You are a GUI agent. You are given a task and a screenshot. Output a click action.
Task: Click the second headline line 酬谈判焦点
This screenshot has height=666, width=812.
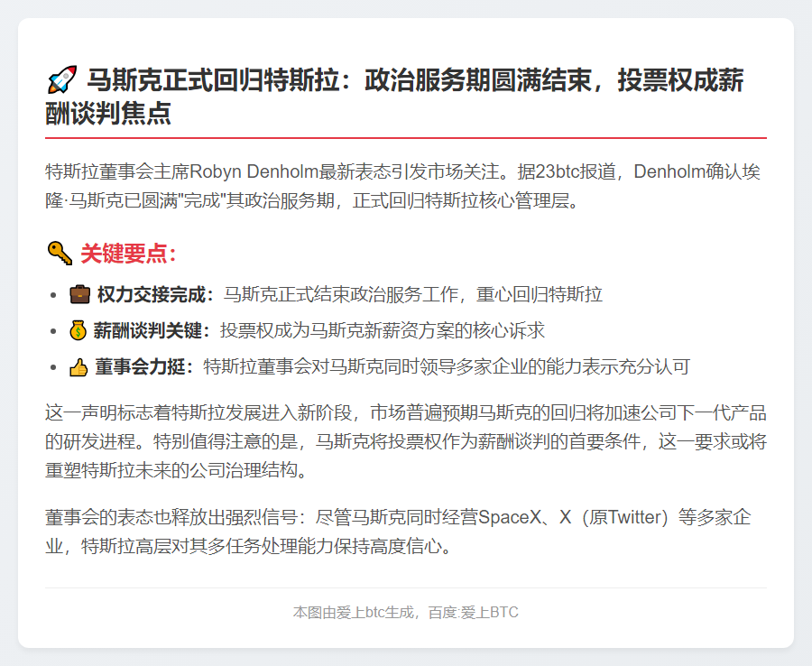click(108, 113)
